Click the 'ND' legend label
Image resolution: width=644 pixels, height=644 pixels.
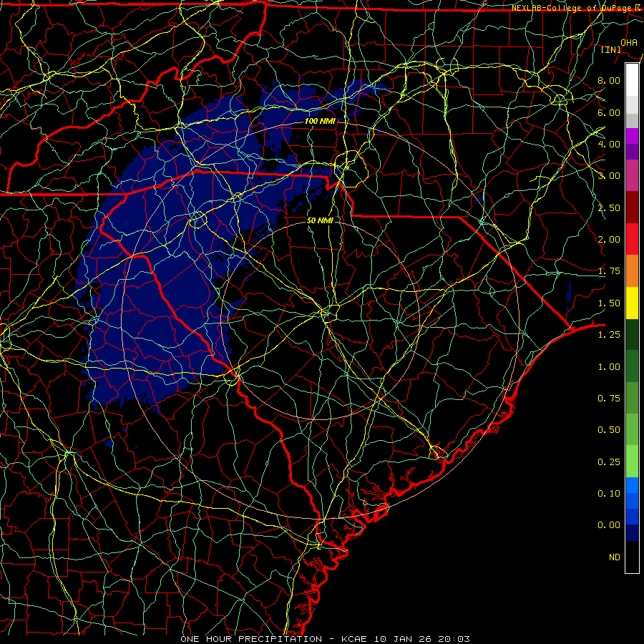[x=615, y=557]
